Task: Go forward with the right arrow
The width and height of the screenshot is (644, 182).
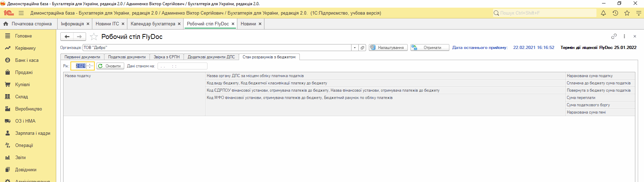Action: point(79,36)
